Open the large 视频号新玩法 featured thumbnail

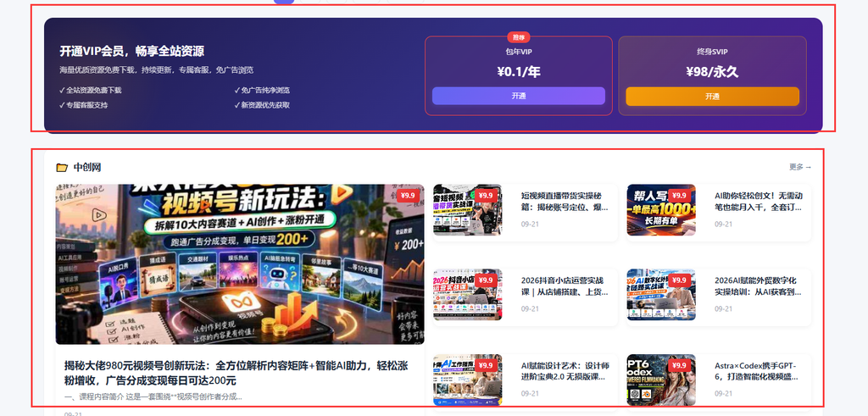[240, 264]
